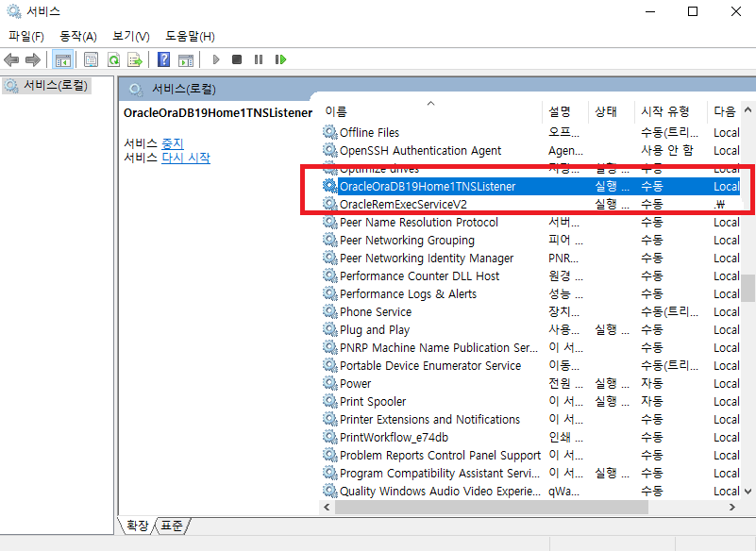Click the Stop Service square icon
This screenshot has width=756, height=551.
237,59
